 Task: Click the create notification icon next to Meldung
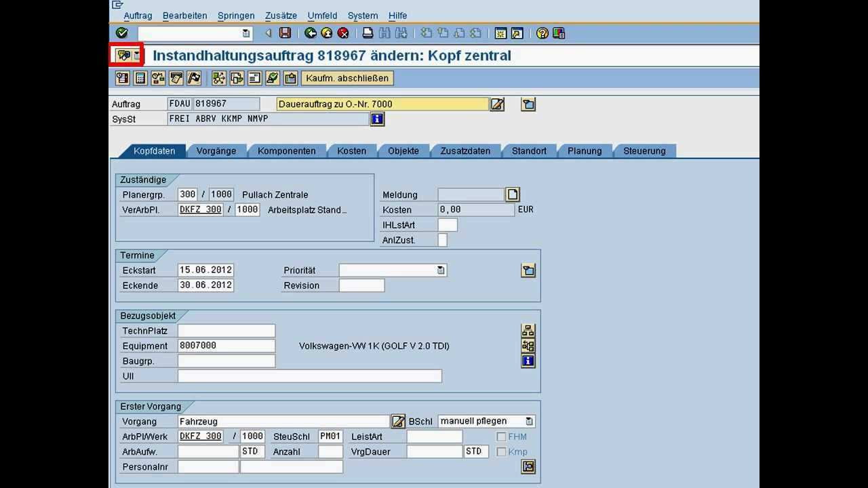[513, 195]
